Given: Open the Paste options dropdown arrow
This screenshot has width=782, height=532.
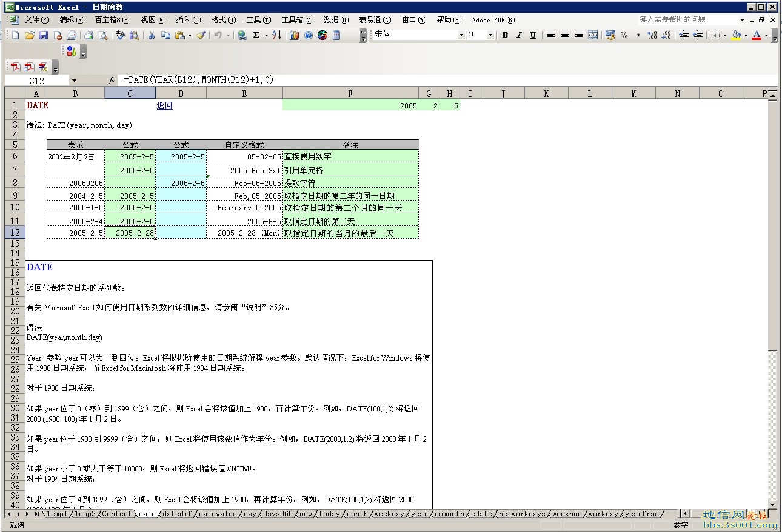Looking at the screenshot, I should click(190, 35).
